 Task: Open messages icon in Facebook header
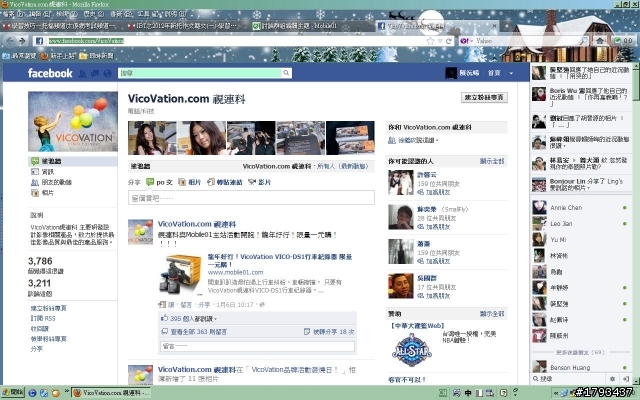click(x=95, y=73)
